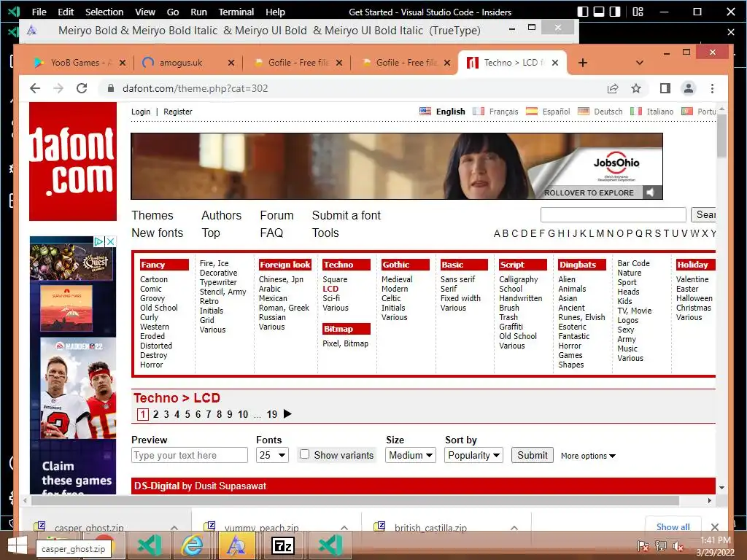Toggle VS Code panel layout icon
This screenshot has height=560, width=747.
click(599, 12)
